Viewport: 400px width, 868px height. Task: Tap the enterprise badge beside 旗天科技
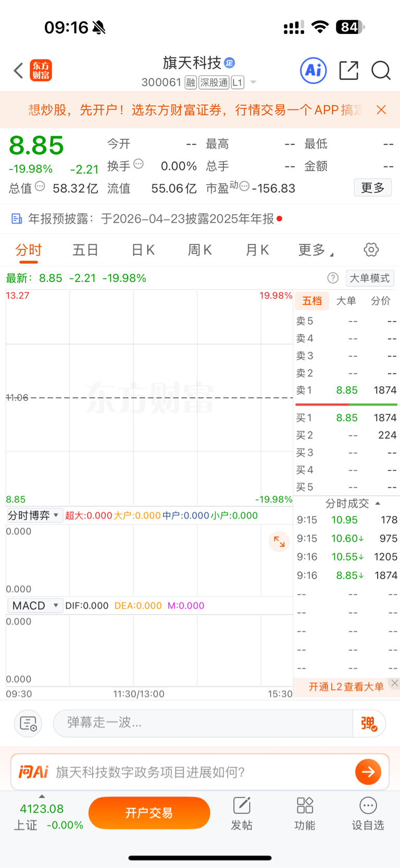click(x=230, y=63)
